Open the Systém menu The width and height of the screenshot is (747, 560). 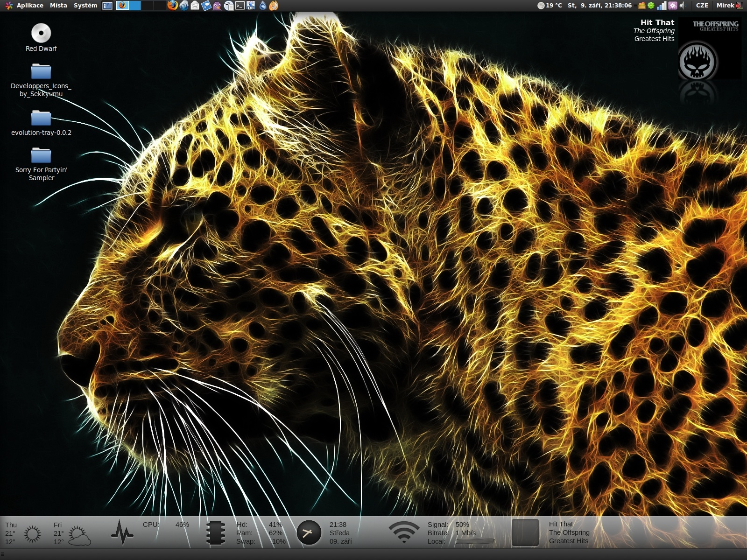[x=85, y=6]
